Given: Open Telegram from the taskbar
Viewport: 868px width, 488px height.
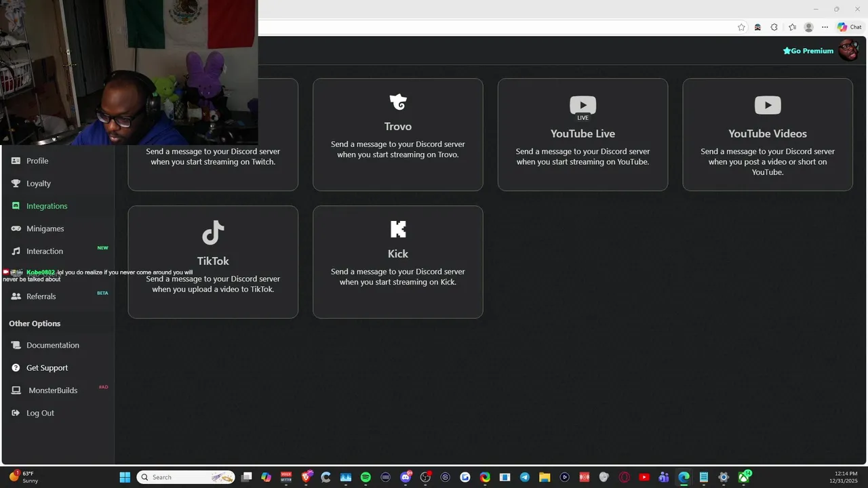Looking at the screenshot, I should point(525,477).
